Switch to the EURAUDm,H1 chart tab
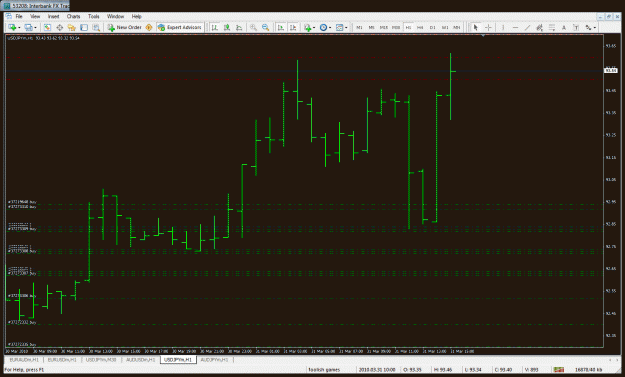Viewport: 625px width, 377px height. [x=24, y=360]
